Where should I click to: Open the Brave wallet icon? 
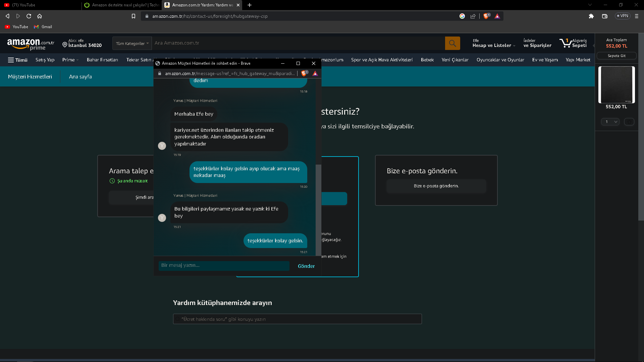click(x=604, y=16)
